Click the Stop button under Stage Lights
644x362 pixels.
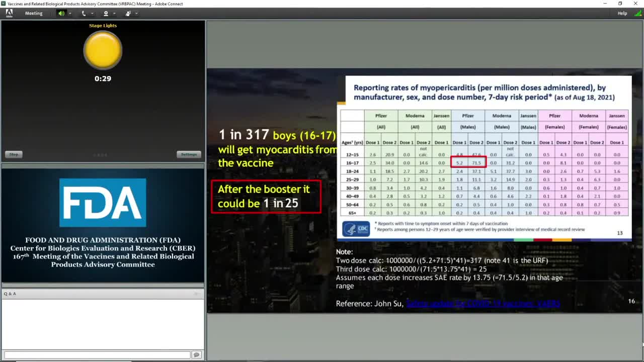14,154
